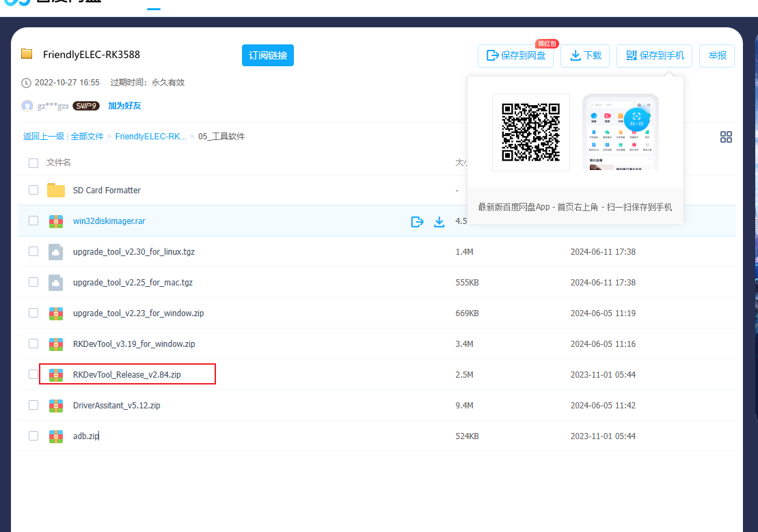This screenshot has height=532, width=758.
Task: Check DriverAssitant_v5.12.zip checkbox
Action: (x=33, y=405)
